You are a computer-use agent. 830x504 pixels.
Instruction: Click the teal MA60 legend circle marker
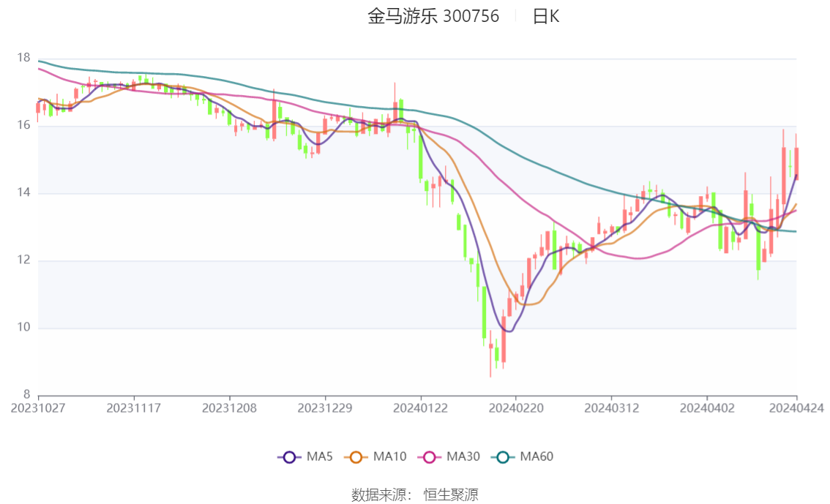[x=503, y=457]
